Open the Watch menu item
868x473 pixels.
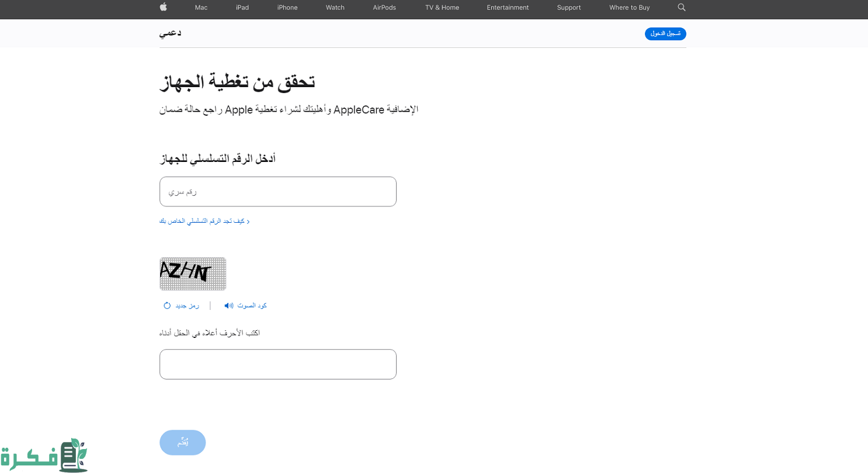[x=335, y=8]
